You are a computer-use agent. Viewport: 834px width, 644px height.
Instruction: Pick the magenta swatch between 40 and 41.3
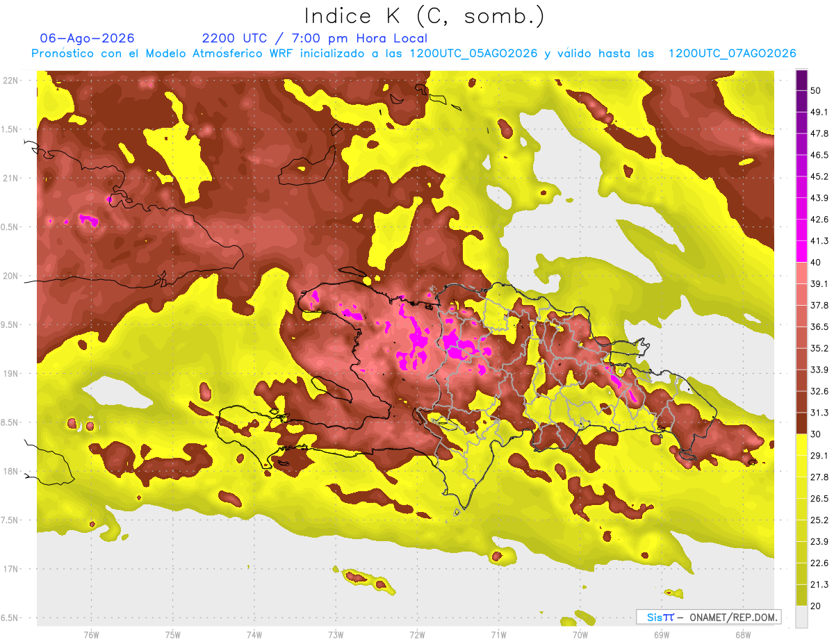801,252
